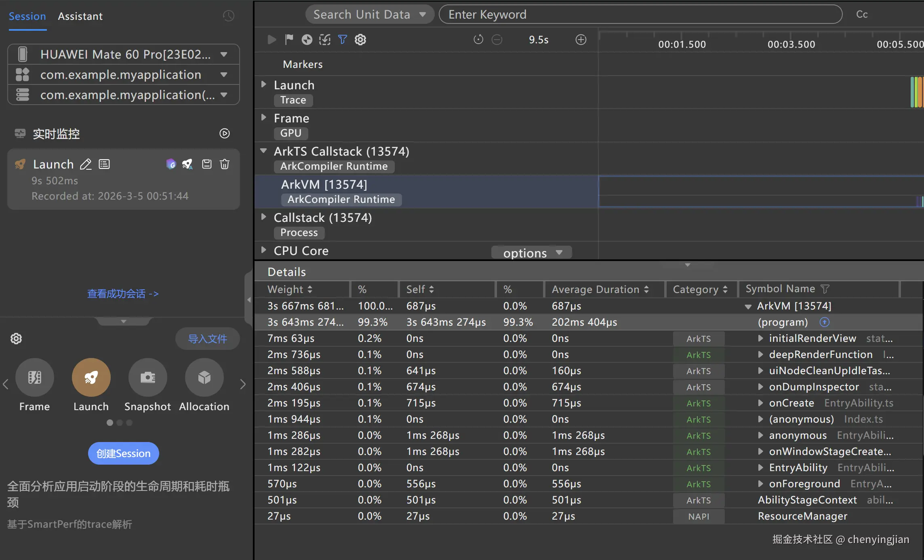Screen dimensions: 924x560
Task: Open the CPU Core options dropdown
Action: click(532, 253)
